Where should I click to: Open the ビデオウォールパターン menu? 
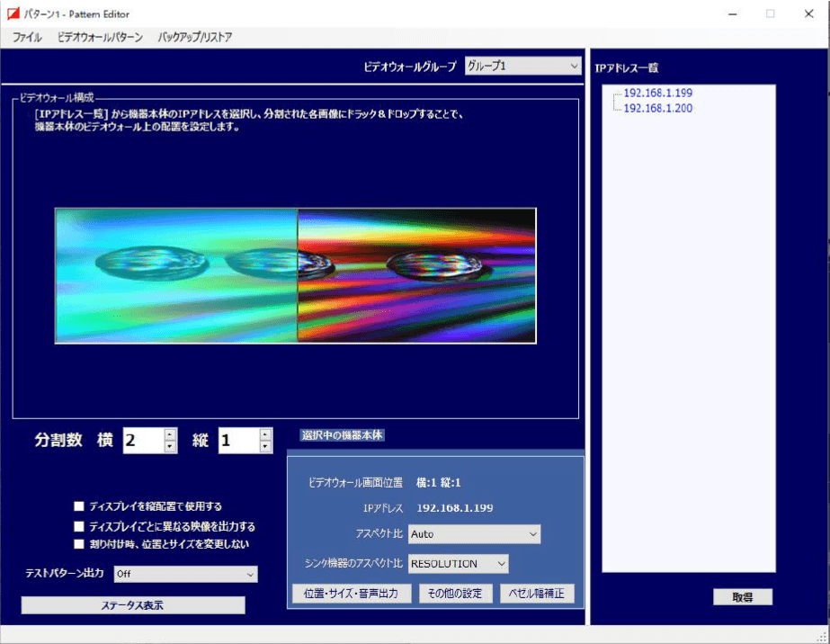(x=100, y=38)
